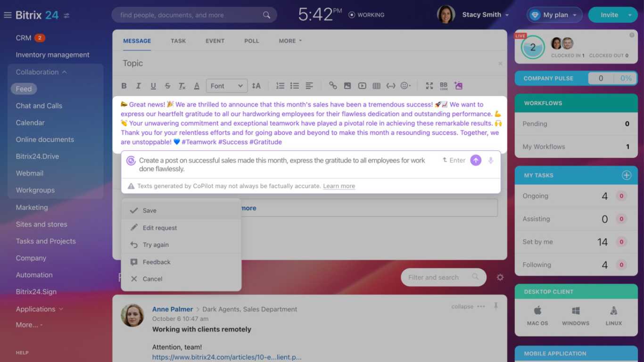Insert a bulleted list
The height and width of the screenshot is (362, 644).
295,86
